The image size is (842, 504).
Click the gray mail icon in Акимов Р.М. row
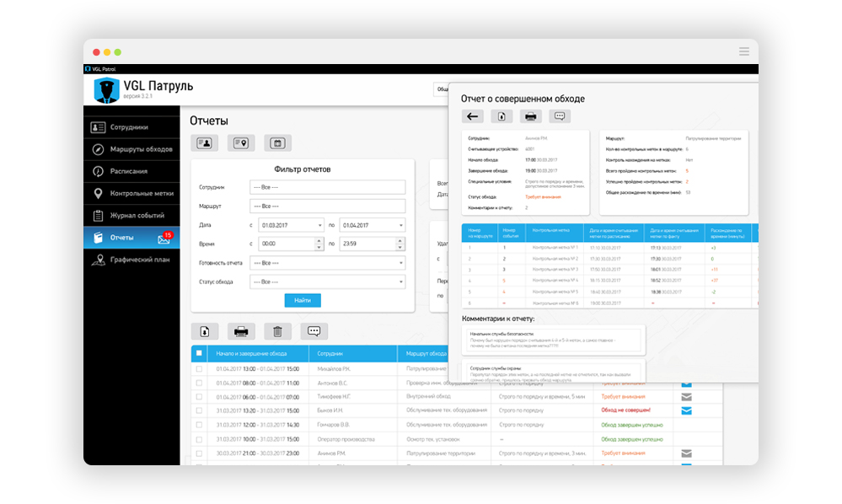pos(686,453)
